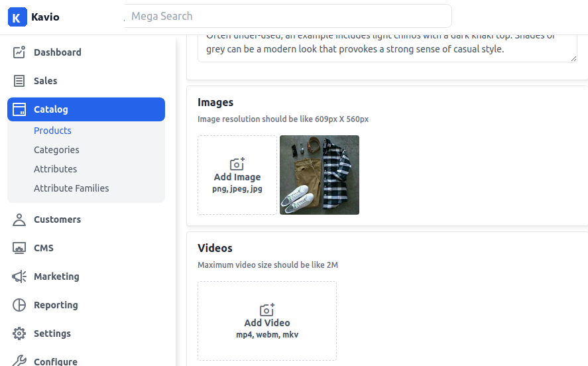Select the uploaded outfit product image

pos(320,175)
